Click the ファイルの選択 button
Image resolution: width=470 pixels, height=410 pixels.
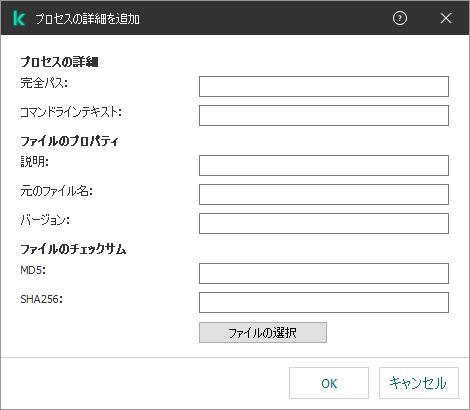263,332
